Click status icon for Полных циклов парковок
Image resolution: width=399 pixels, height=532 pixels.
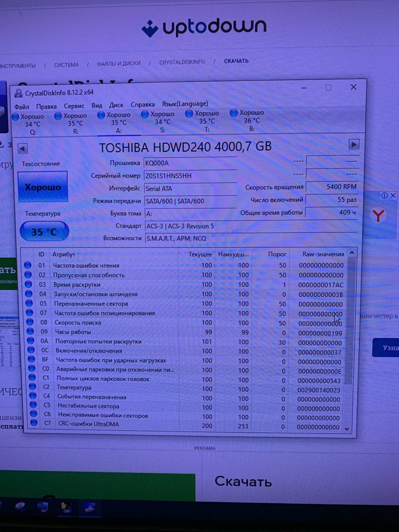[x=33, y=378]
